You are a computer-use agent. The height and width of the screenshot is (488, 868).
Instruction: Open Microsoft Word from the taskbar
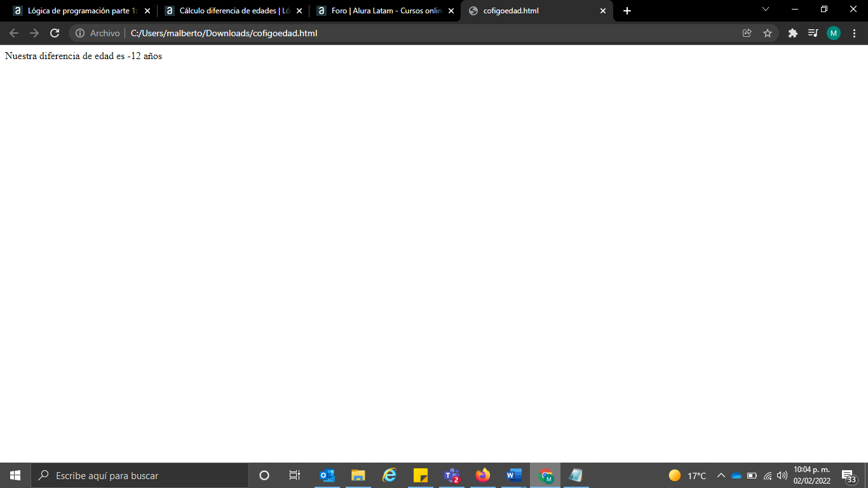point(514,475)
